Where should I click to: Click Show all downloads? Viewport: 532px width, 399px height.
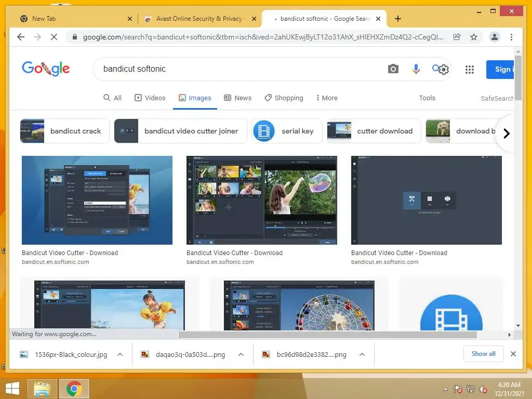pos(484,354)
